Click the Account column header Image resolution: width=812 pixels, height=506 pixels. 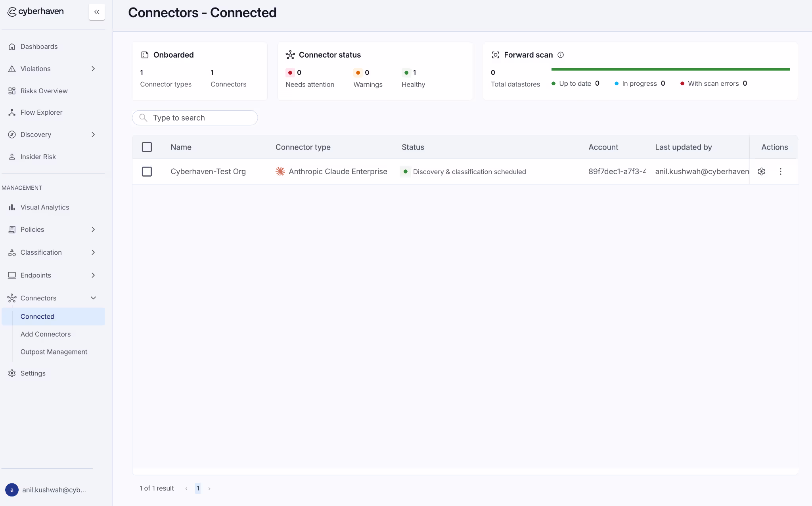[603, 147]
